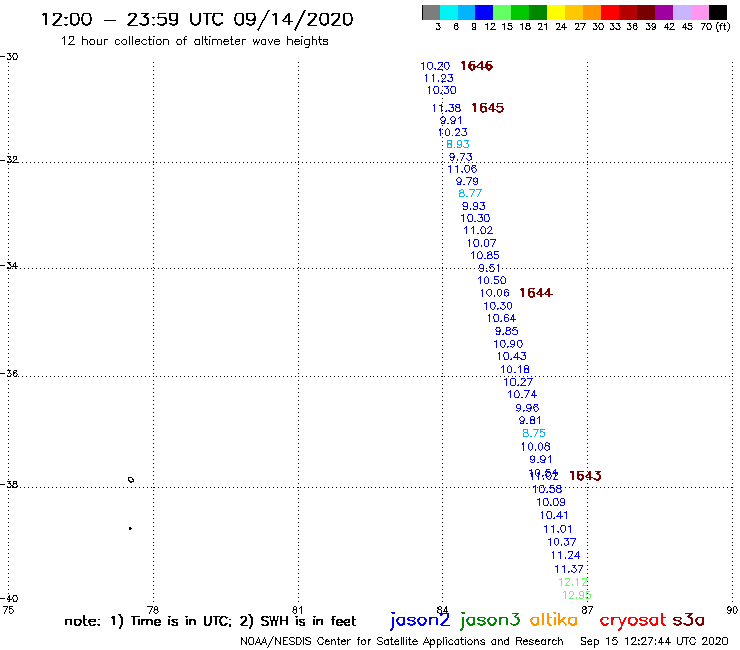The width and height of the screenshot is (740, 650).
Task: Click the green 12.12 wave height value
Action: point(573,582)
